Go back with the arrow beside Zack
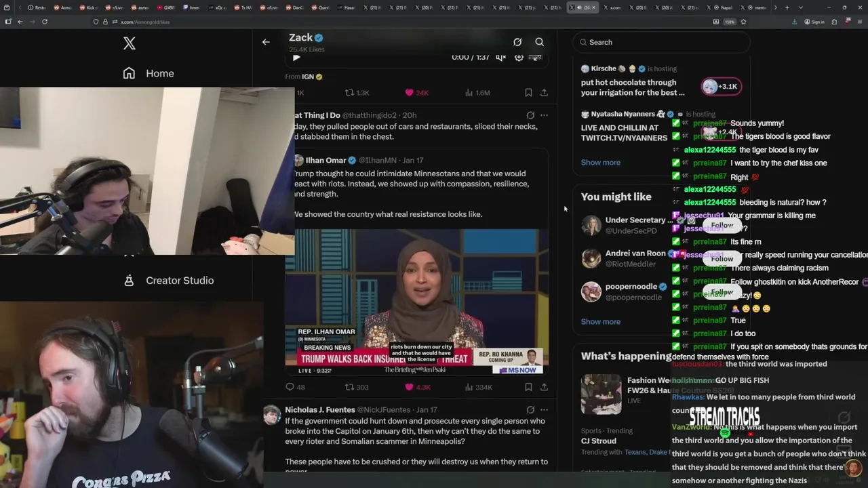This screenshot has width=868, height=488. (266, 42)
